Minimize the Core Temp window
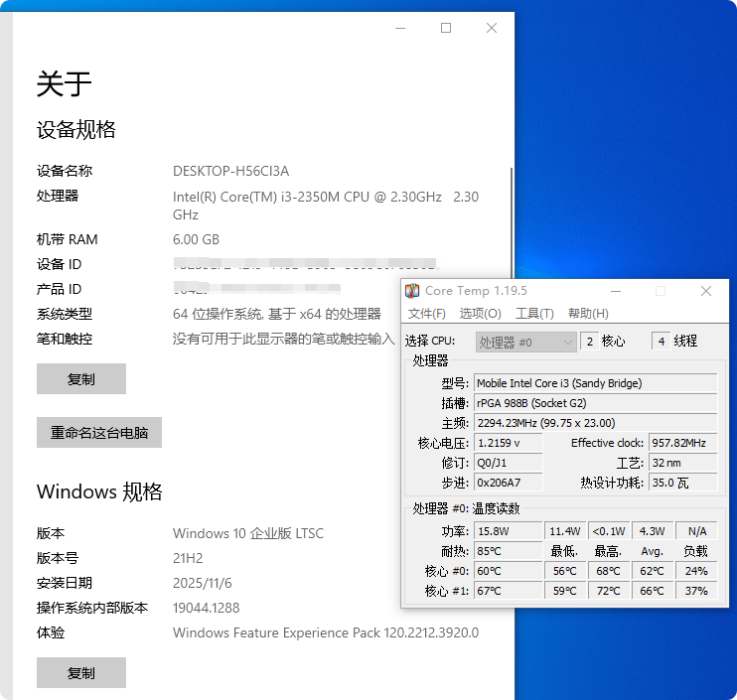Viewport: 737px width, 700px height. click(616, 291)
